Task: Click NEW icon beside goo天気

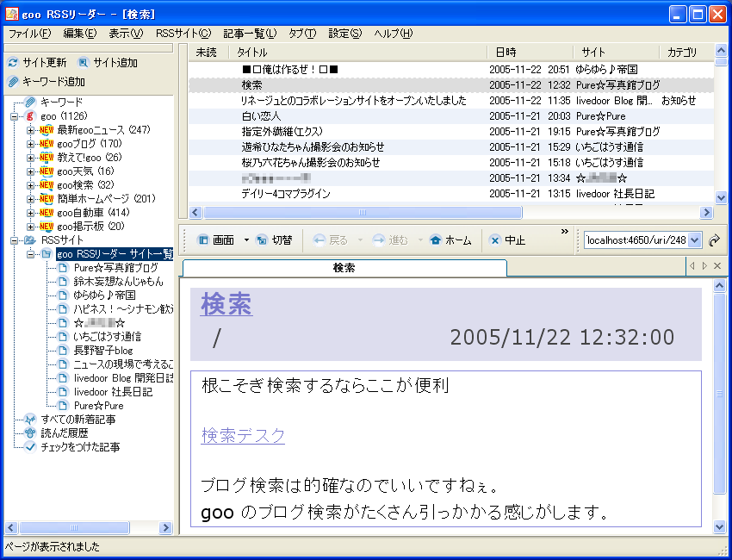Action: click(x=47, y=171)
